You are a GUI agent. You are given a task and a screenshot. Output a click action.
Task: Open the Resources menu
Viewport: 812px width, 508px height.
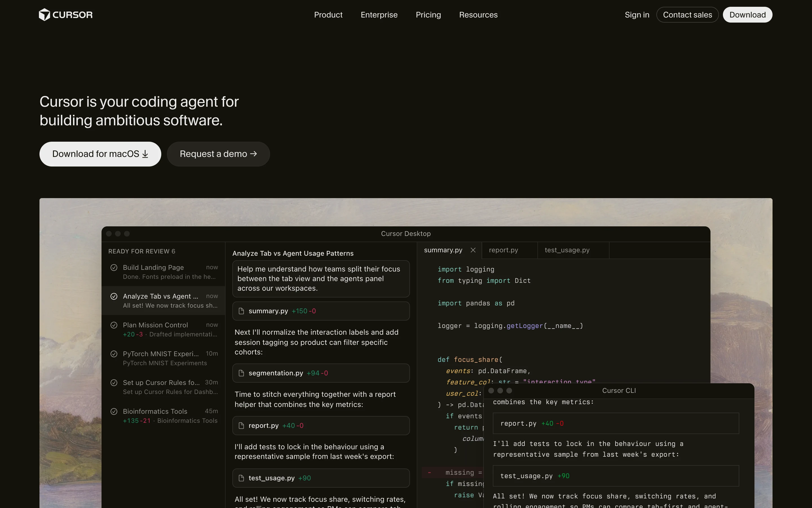pos(478,15)
